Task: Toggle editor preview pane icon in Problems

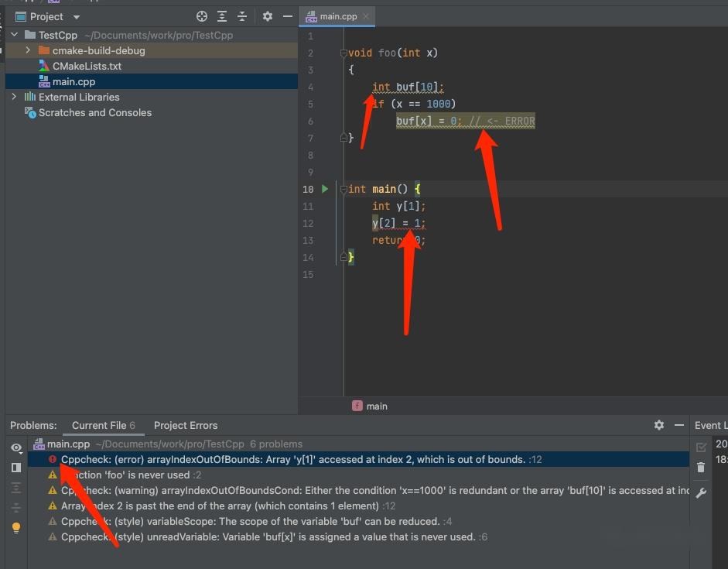Action: (15, 468)
